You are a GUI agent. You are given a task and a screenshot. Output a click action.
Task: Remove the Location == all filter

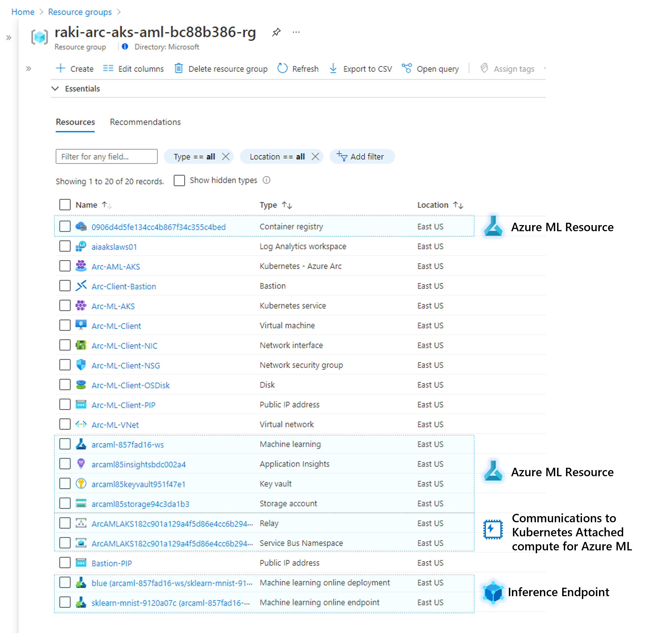pyautogui.click(x=315, y=157)
